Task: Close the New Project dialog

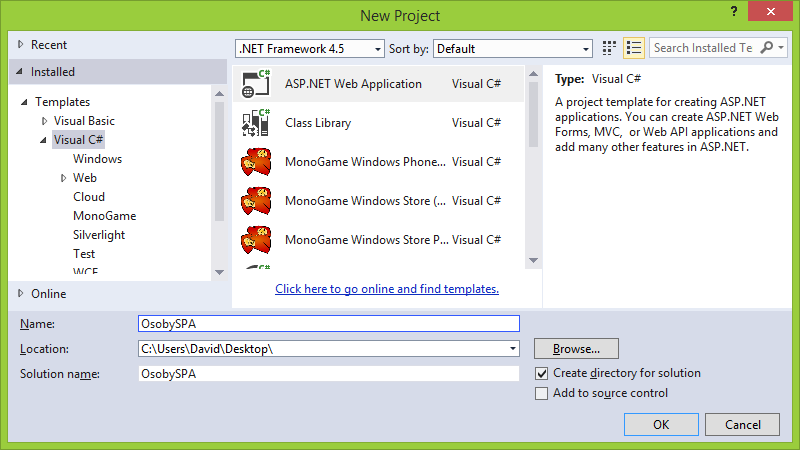Action: point(770,11)
